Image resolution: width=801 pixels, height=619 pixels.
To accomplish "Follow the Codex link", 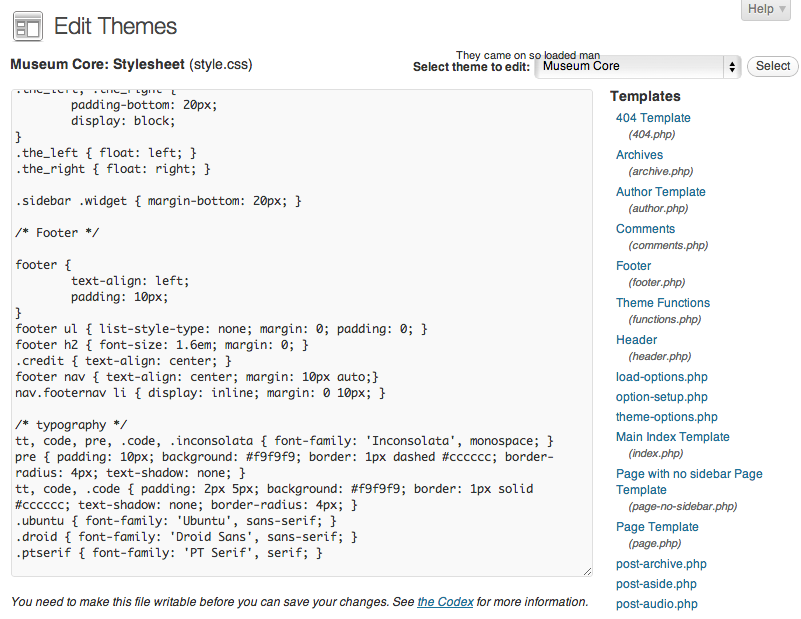I will click(x=445, y=602).
